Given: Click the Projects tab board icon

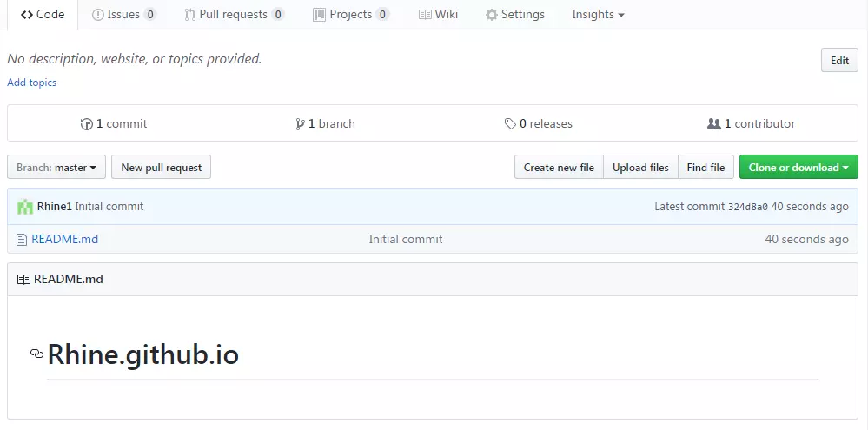Looking at the screenshot, I should (x=319, y=15).
